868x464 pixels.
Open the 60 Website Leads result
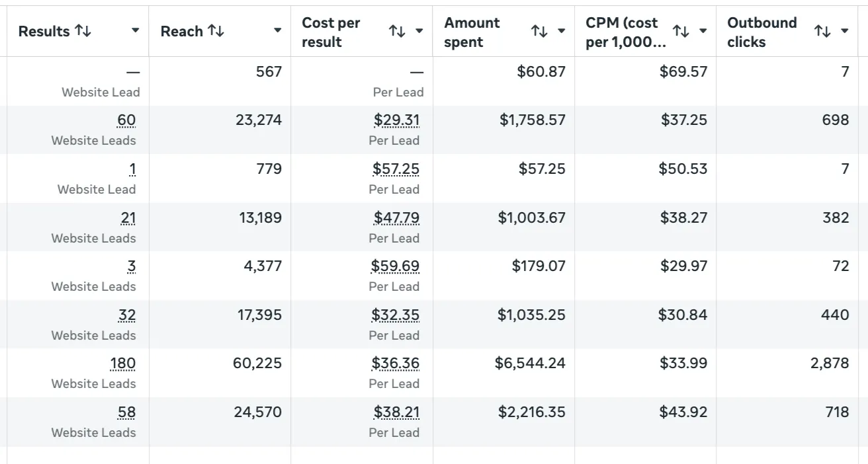click(126, 120)
